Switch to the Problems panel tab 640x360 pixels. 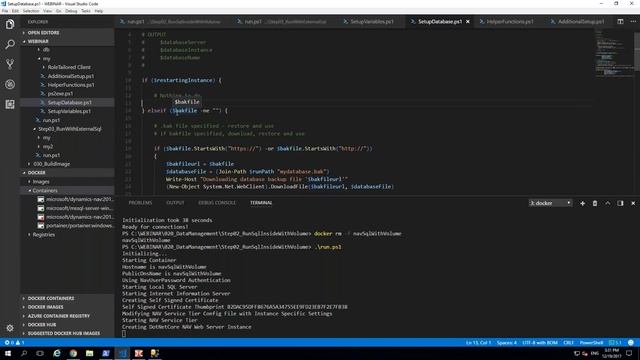pos(140,203)
